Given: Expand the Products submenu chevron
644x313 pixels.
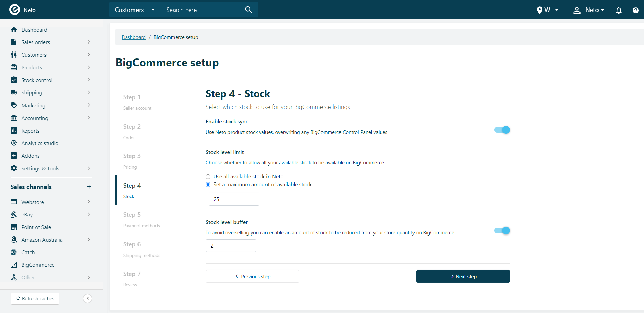Looking at the screenshot, I should coord(89,67).
